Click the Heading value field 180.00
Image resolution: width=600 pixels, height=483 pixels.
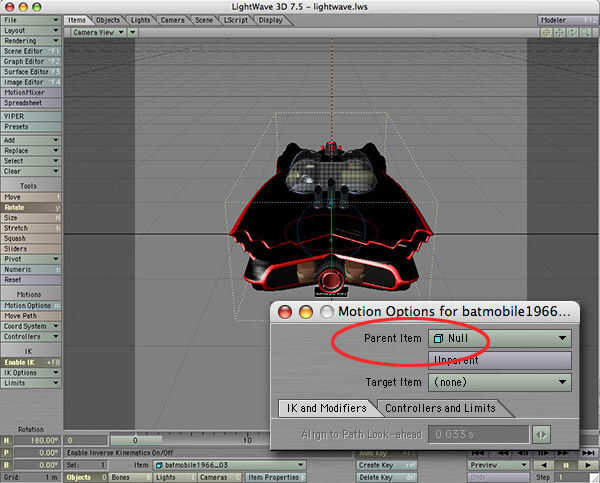[x=37, y=440]
